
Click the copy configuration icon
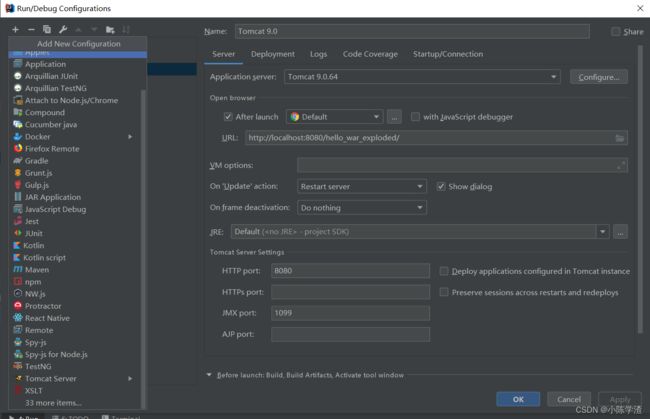click(x=47, y=29)
